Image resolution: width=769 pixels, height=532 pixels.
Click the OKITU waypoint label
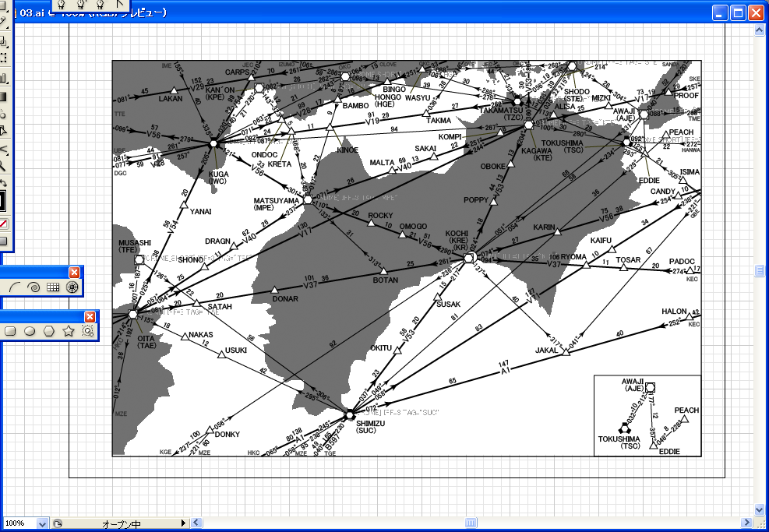[x=381, y=348]
